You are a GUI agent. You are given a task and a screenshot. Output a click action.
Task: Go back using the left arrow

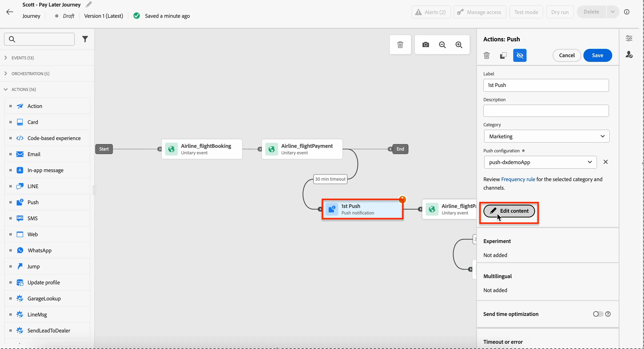tap(10, 12)
